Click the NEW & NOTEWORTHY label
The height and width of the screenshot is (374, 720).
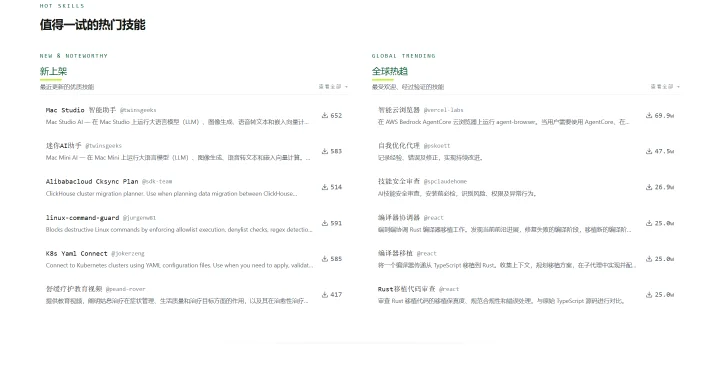click(x=73, y=56)
